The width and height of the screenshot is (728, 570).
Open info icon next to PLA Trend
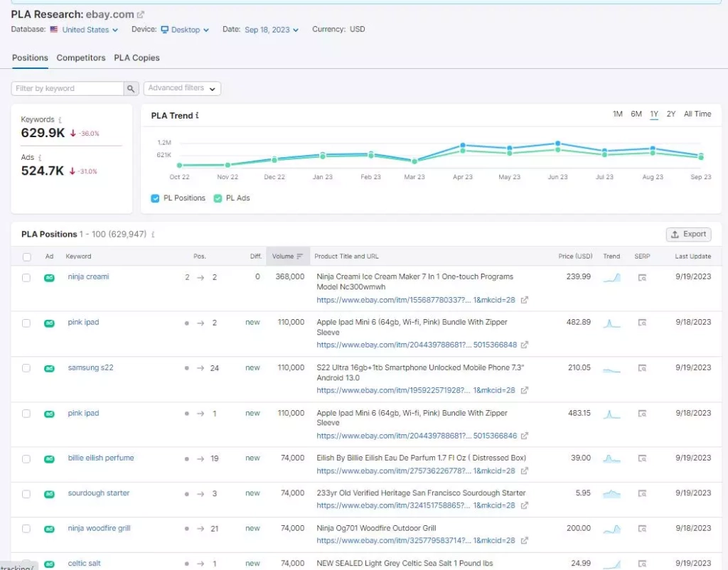click(197, 116)
